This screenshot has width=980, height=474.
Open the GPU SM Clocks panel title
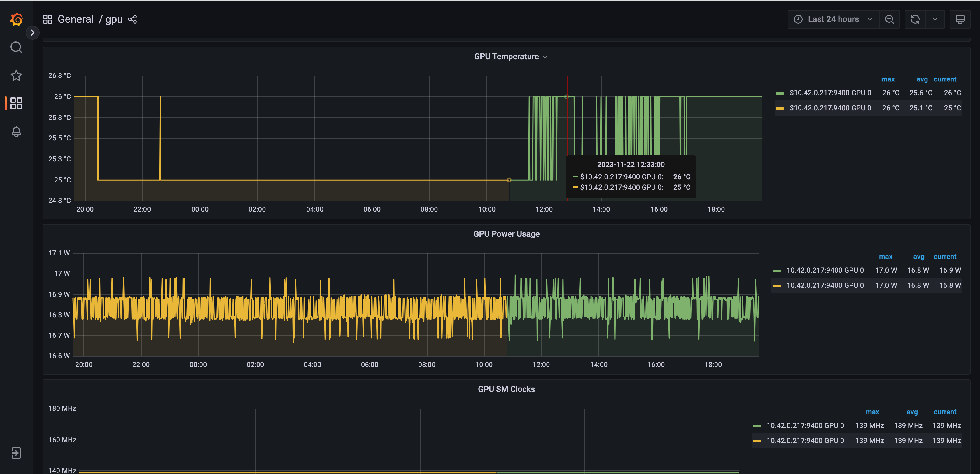(506, 389)
